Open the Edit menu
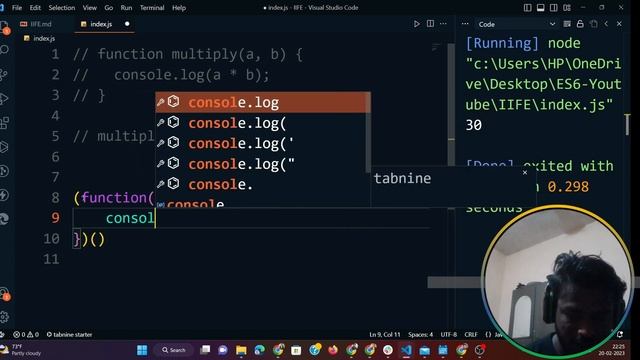The height and width of the screenshot is (360, 640). point(35,8)
